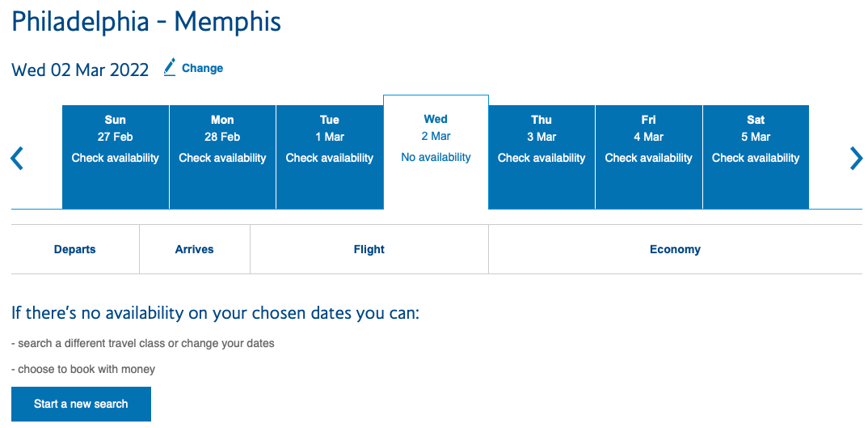868x428 pixels.
Task: Click the Economy column header
Action: pos(675,249)
